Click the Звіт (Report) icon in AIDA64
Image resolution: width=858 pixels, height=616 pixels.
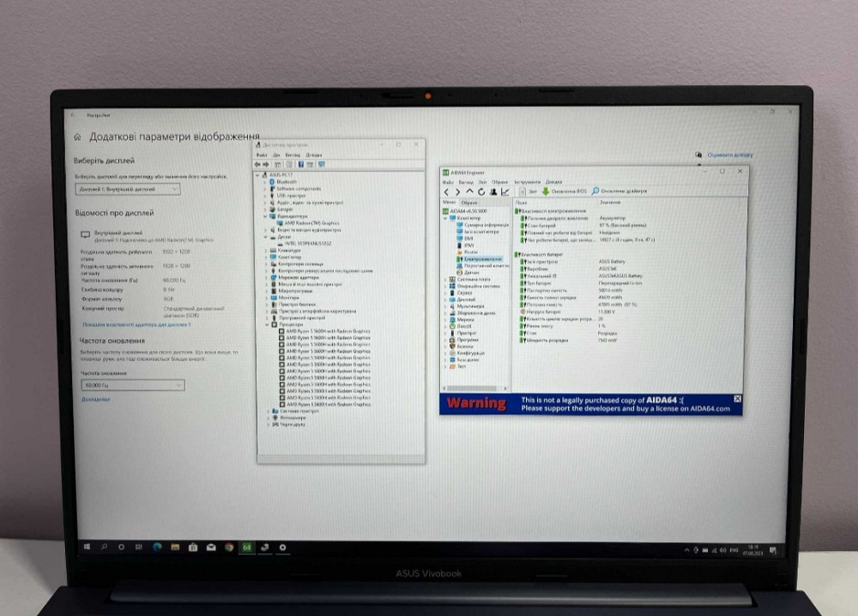(528, 191)
